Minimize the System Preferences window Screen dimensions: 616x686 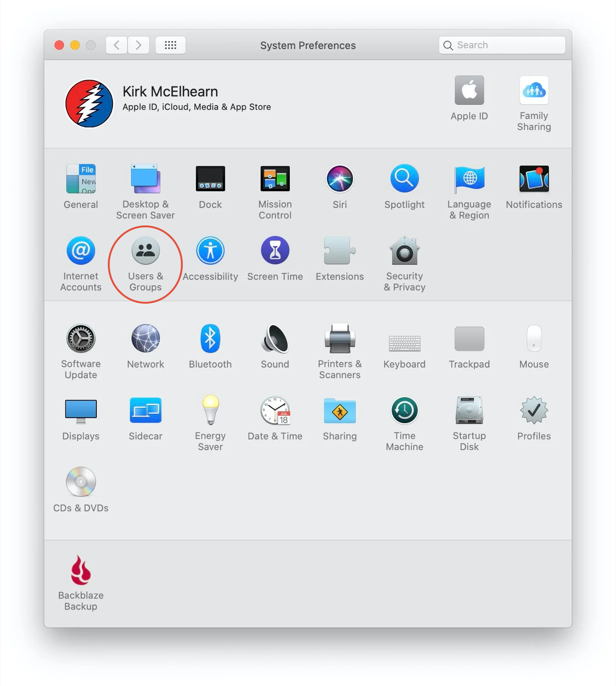click(x=75, y=45)
